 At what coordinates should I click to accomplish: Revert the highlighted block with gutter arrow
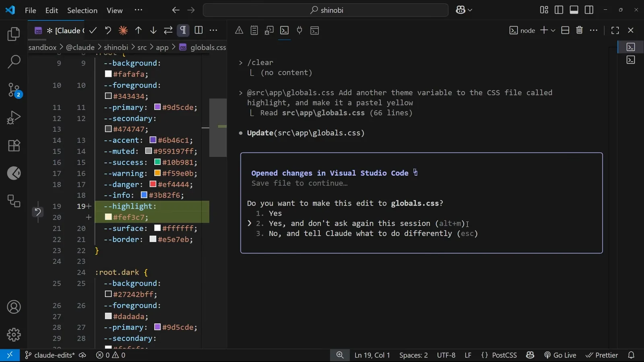[37, 212]
